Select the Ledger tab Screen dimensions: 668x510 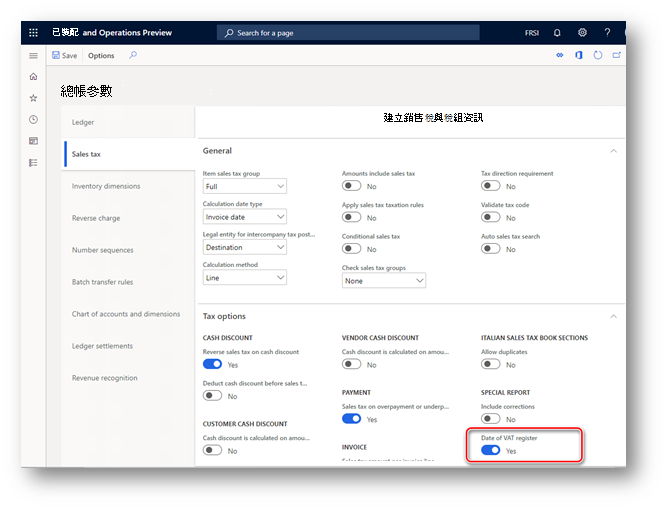[128, 122]
